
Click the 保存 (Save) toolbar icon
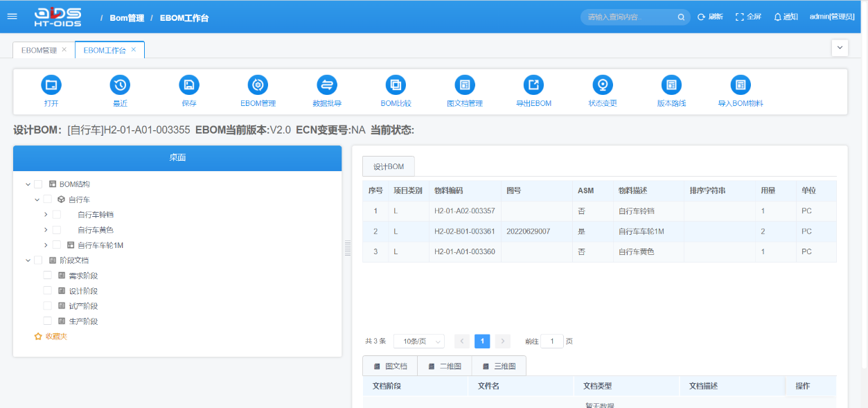pos(189,85)
